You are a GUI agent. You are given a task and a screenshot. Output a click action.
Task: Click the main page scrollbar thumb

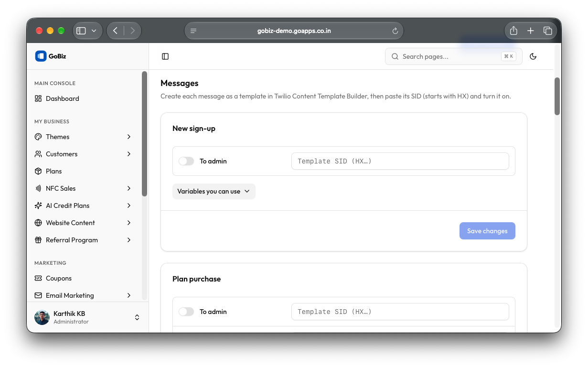point(557,96)
